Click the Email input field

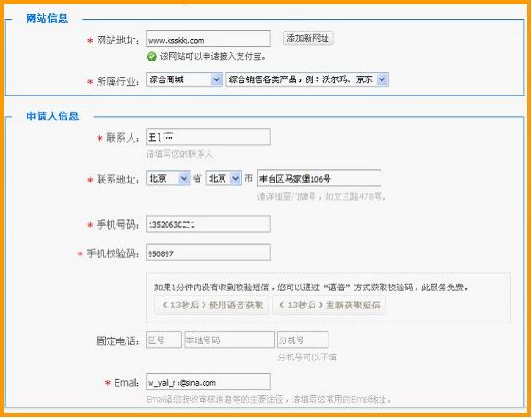[x=208, y=382]
